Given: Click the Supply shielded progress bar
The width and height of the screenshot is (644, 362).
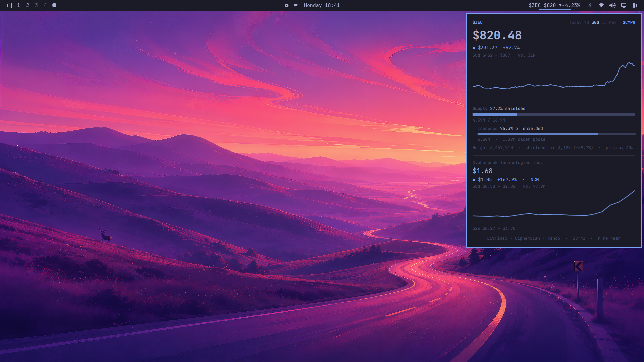Looking at the screenshot, I should pos(553,115).
